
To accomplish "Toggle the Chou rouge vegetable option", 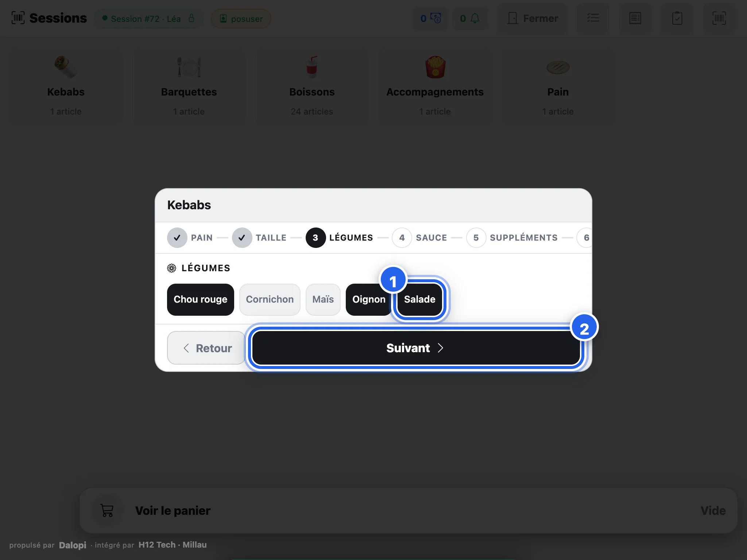I will coord(200,299).
